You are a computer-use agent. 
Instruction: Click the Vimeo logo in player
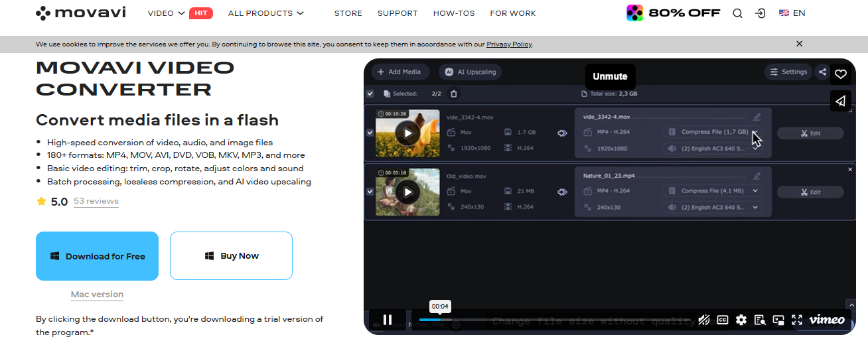pos(827,320)
